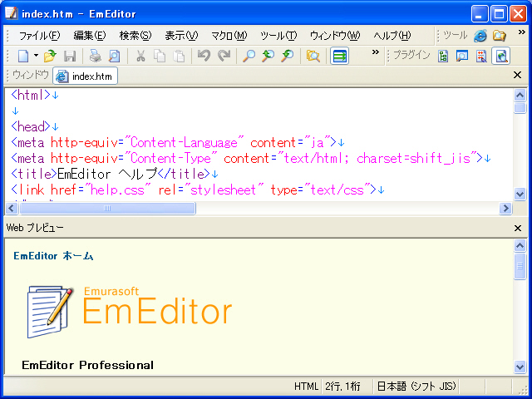The height and width of the screenshot is (399, 532).
Task: Open the 編集(E) menu
Action: click(x=90, y=35)
